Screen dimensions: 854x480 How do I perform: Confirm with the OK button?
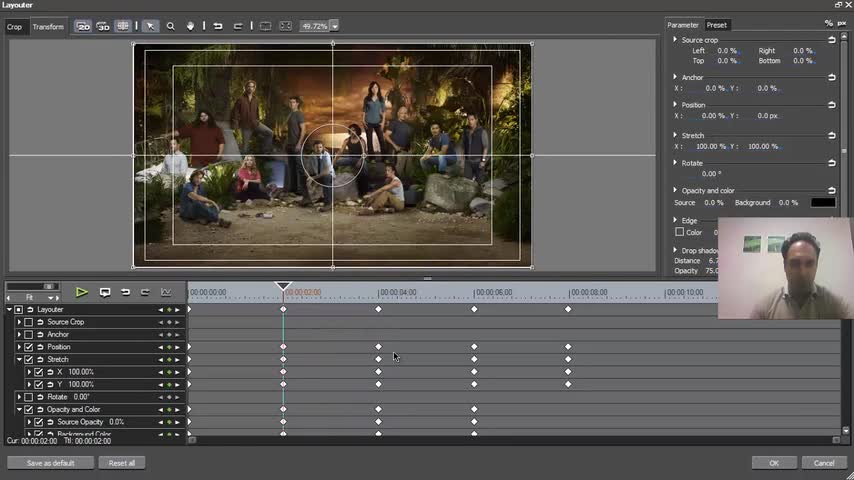click(x=774, y=463)
